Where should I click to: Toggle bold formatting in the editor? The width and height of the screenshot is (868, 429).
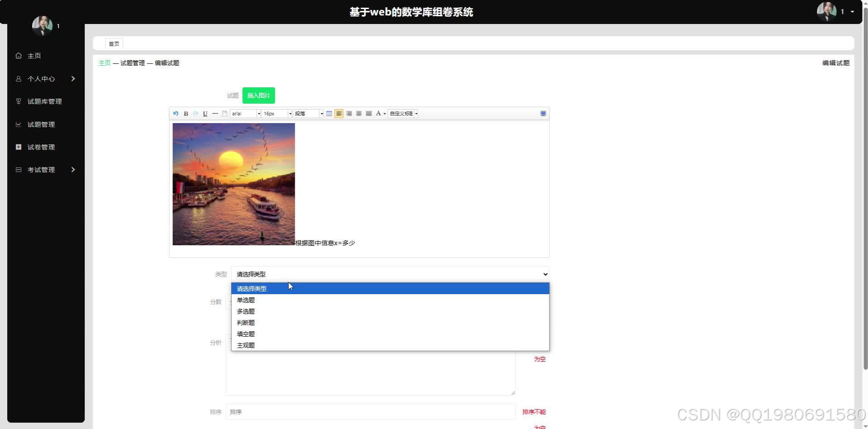[x=186, y=114]
